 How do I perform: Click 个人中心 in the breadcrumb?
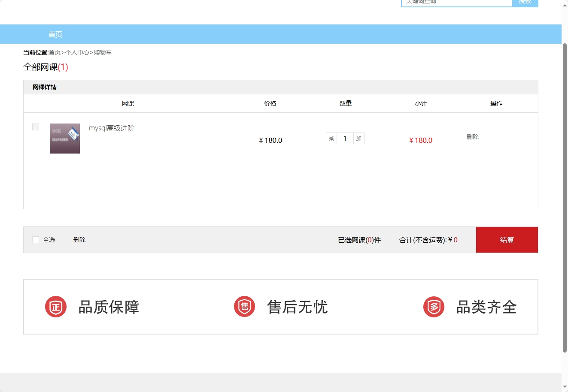click(78, 52)
